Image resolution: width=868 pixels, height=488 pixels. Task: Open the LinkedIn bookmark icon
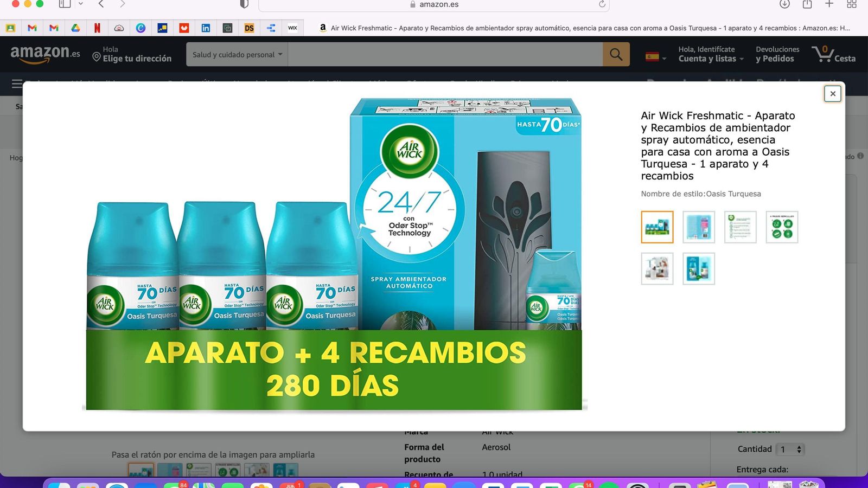[206, 28]
